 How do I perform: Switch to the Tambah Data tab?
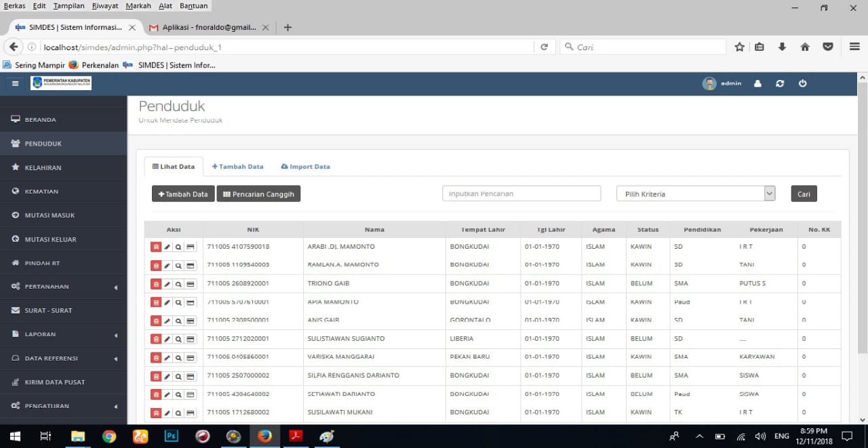(x=237, y=166)
